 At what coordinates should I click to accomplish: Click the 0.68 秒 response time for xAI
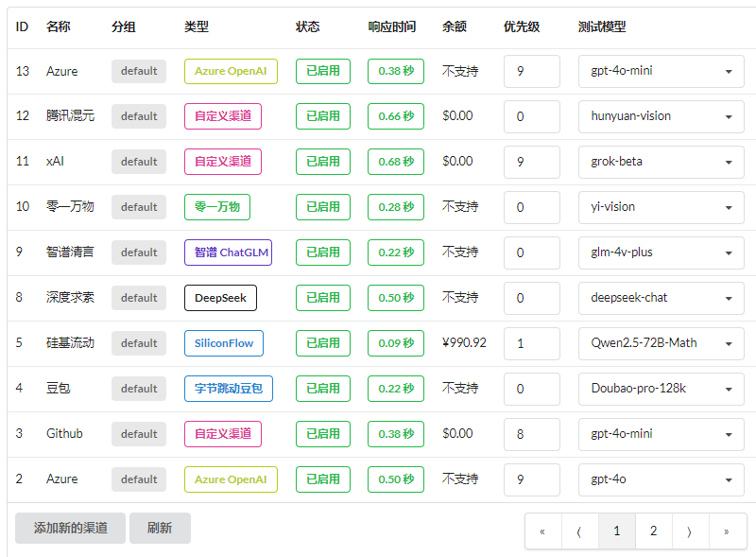click(396, 162)
